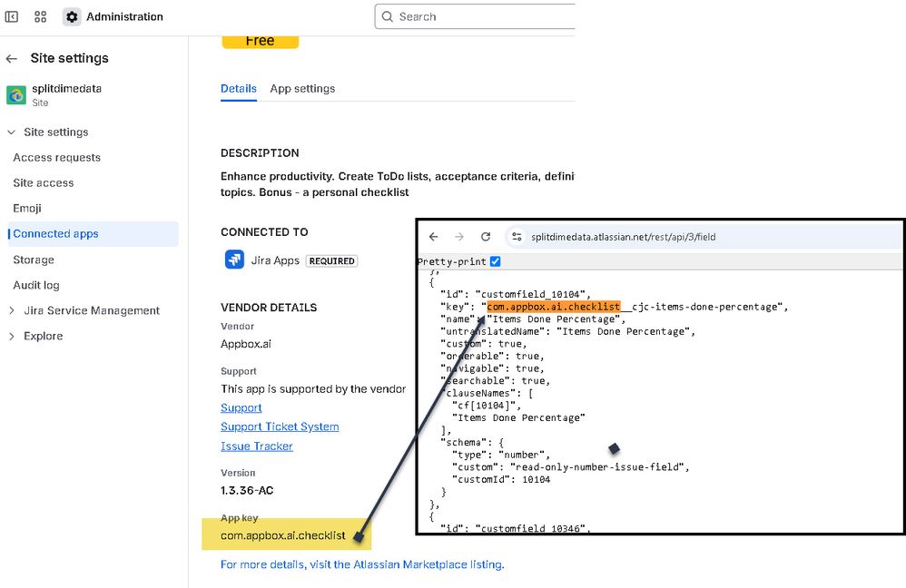Image resolution: width=906 pixels, height=588 pixels.
Task: Click the Administration gear icon
Action: pos(72,16)
